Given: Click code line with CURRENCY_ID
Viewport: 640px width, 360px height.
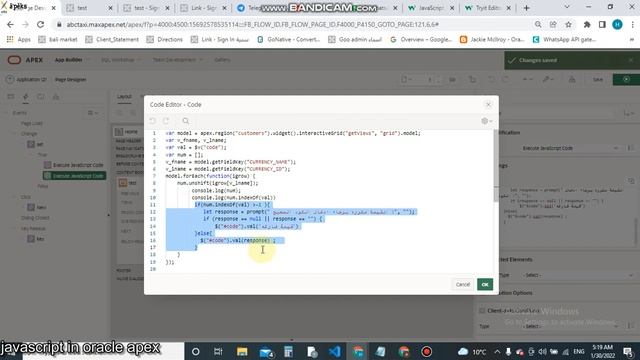Looking at the screenshot, I should click(228, 169).
